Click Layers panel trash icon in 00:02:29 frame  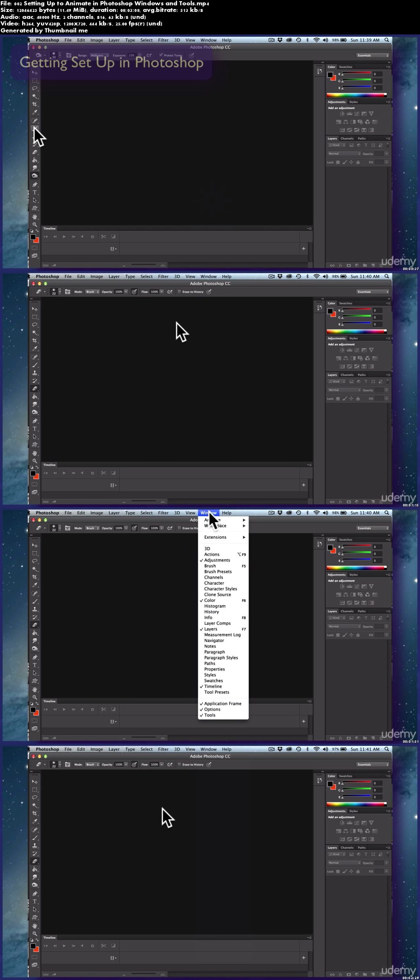point(381,974)
